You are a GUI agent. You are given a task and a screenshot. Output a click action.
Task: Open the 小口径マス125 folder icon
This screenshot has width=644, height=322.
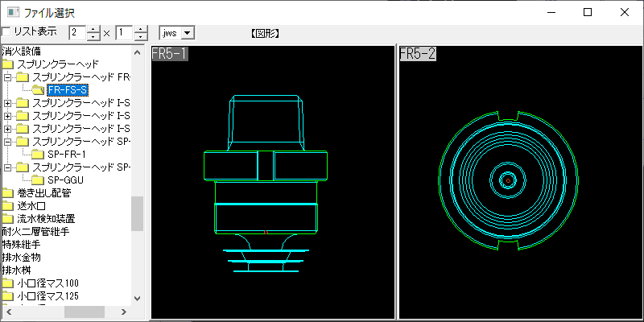tap(8, 295)
